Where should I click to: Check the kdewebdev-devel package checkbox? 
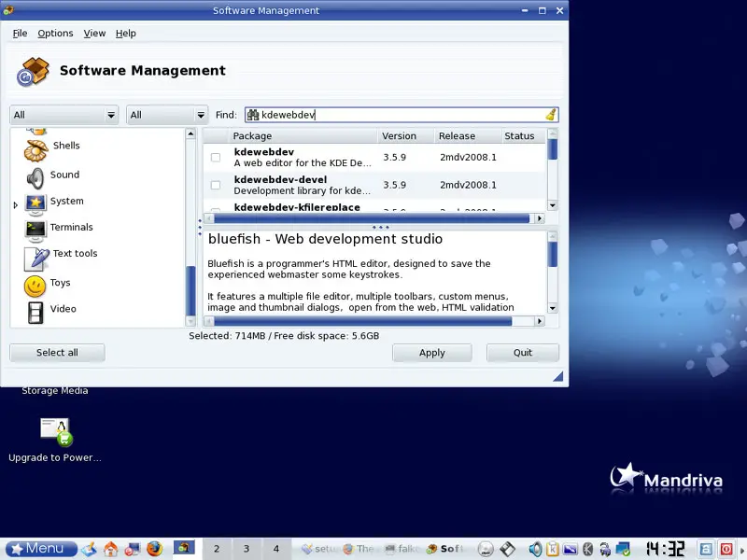coord(216,185)
